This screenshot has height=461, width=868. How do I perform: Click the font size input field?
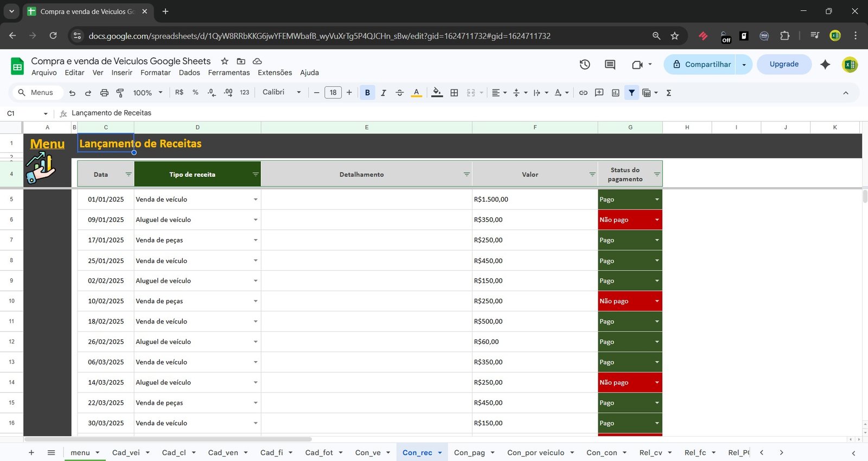pos(333,93)
